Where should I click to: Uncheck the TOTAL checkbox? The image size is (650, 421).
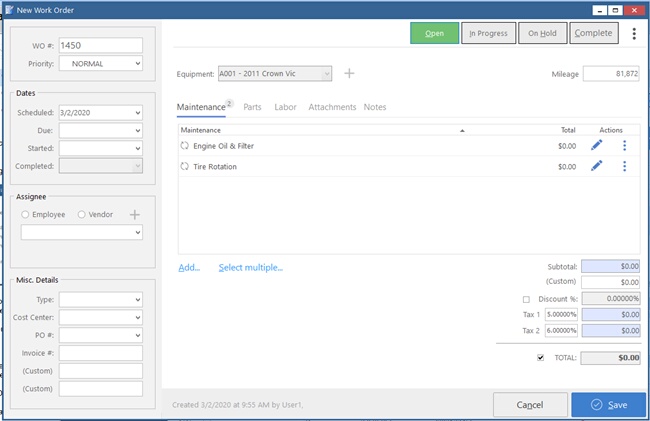coord(540,357)
